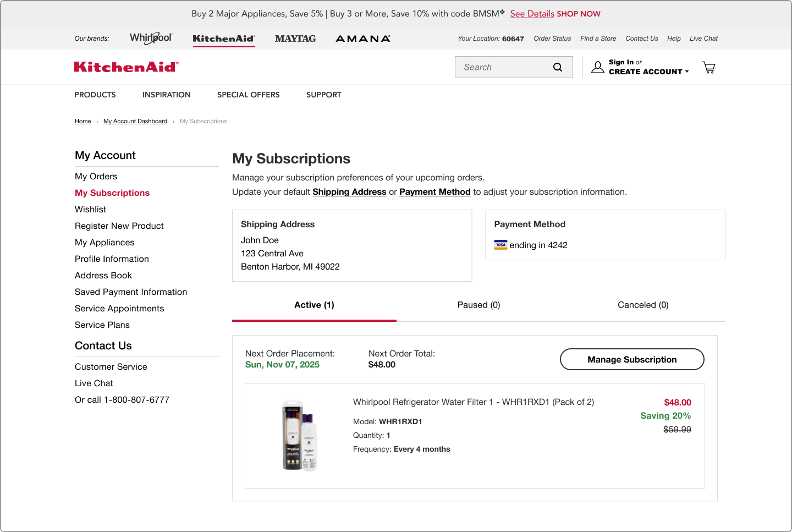Select the Maytag brand logo
Viewport: 792px width, 532px height.
click(295, 39)
